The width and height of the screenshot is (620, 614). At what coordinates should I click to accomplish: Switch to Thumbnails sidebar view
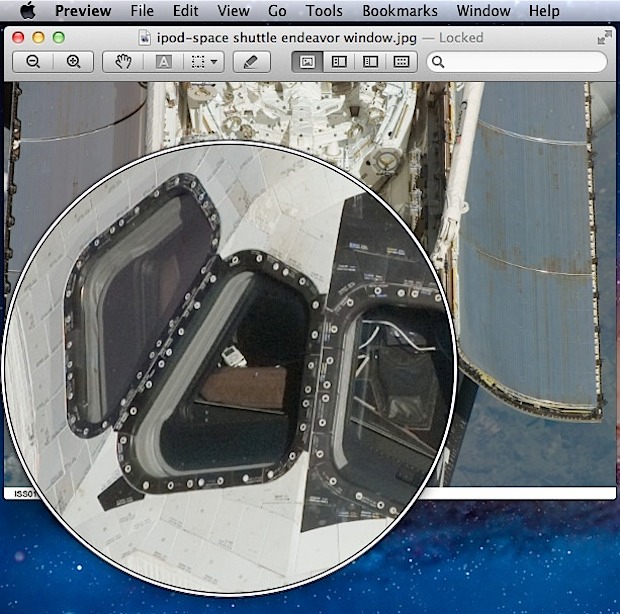[x=339, y=62]
